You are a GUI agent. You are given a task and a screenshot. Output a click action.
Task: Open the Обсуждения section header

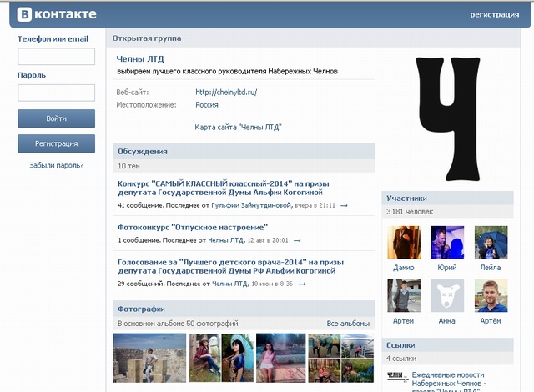[143, 151]
